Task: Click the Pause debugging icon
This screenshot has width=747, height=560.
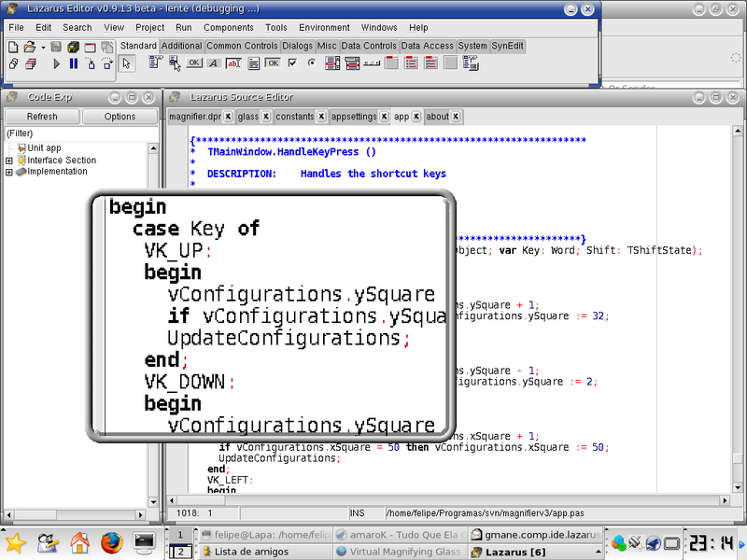Action: (74, 64)
